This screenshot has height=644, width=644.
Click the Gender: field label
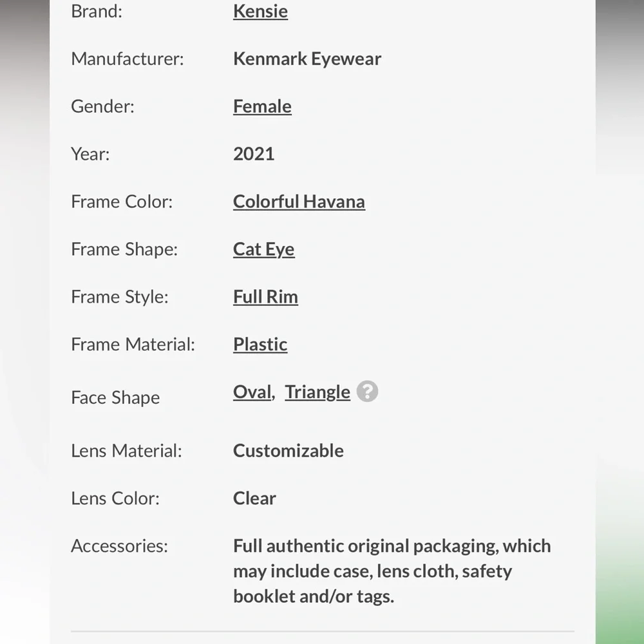click(x=102, y=106)
